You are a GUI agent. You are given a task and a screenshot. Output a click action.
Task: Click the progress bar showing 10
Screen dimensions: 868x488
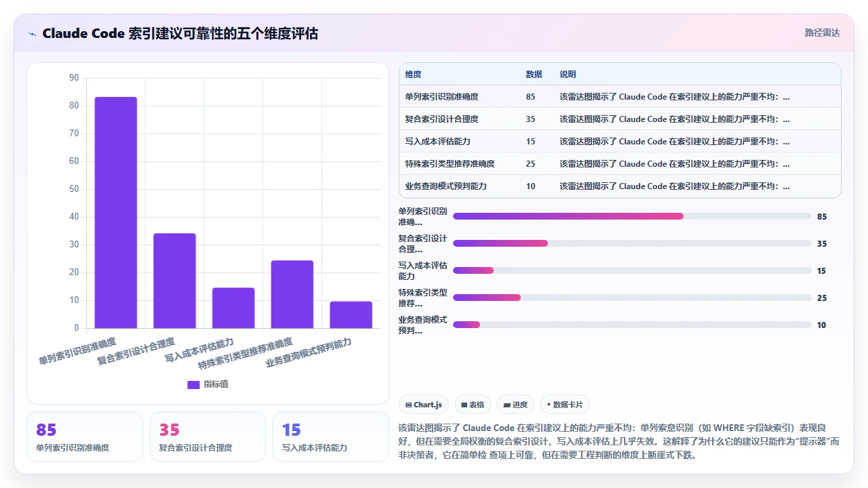(632, 325)
